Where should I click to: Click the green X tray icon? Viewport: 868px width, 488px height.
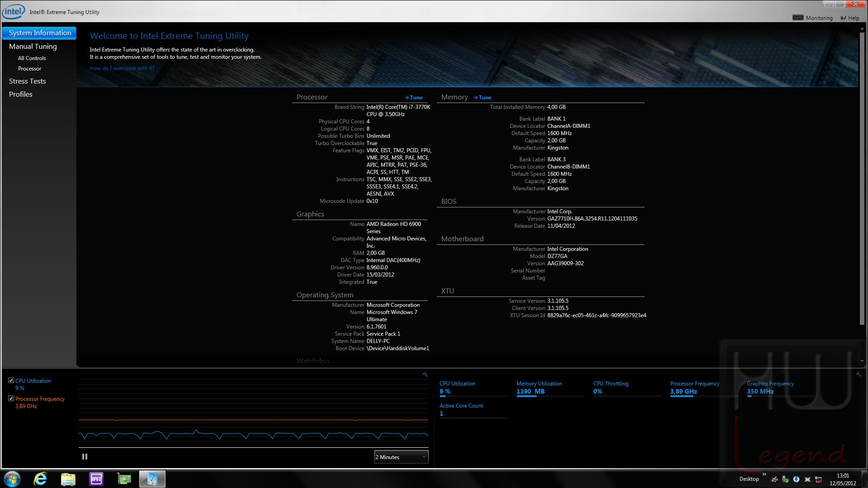tap(807, 479)
